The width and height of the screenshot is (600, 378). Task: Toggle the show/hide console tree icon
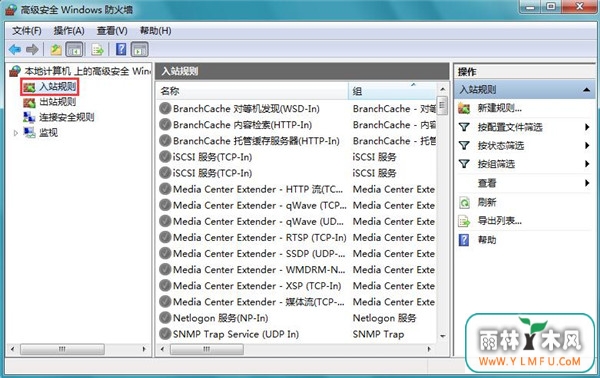click(74, 49)
